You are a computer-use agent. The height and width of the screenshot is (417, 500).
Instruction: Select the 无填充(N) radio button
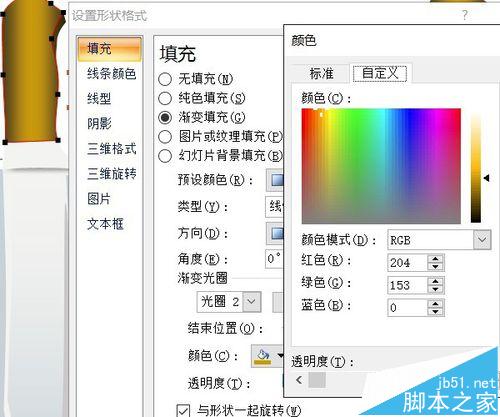165,79
